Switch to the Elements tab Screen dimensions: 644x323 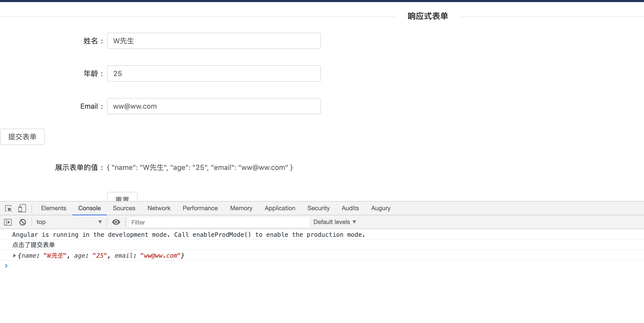click(x=53, y=208)
